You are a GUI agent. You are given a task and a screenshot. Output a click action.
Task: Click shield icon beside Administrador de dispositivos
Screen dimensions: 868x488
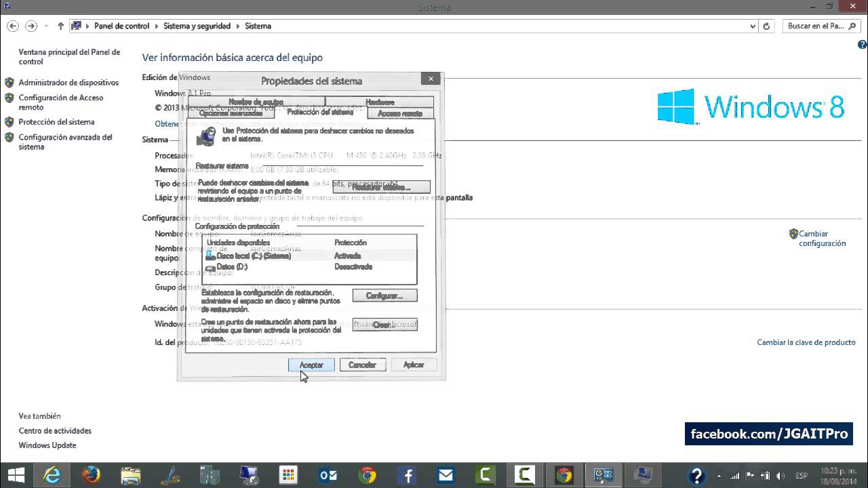pos(9,83)
